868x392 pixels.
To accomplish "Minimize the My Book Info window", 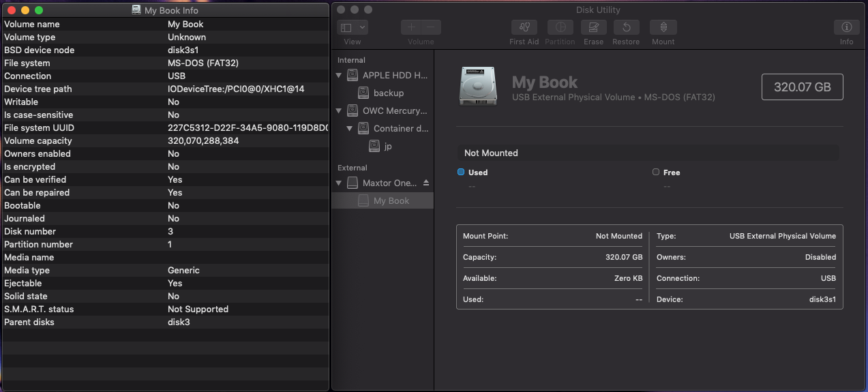I will coord(25,10).
